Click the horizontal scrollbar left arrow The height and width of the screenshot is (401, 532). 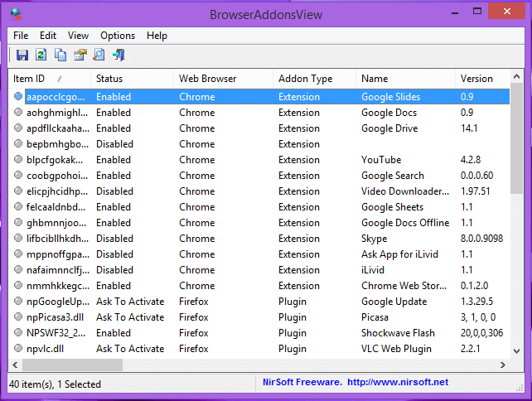15,365
